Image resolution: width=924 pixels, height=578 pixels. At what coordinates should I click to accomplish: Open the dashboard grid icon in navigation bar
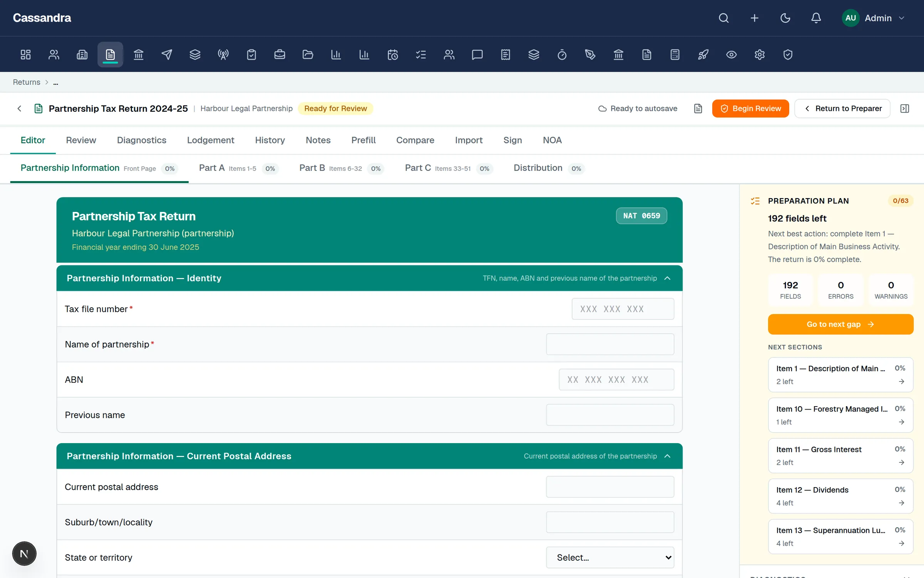[25, 55]
